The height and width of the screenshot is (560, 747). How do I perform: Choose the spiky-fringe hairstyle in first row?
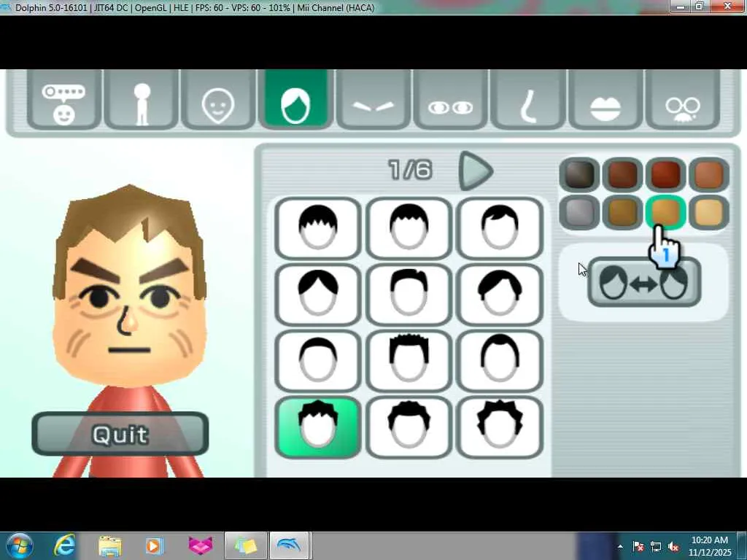point(318,228)
